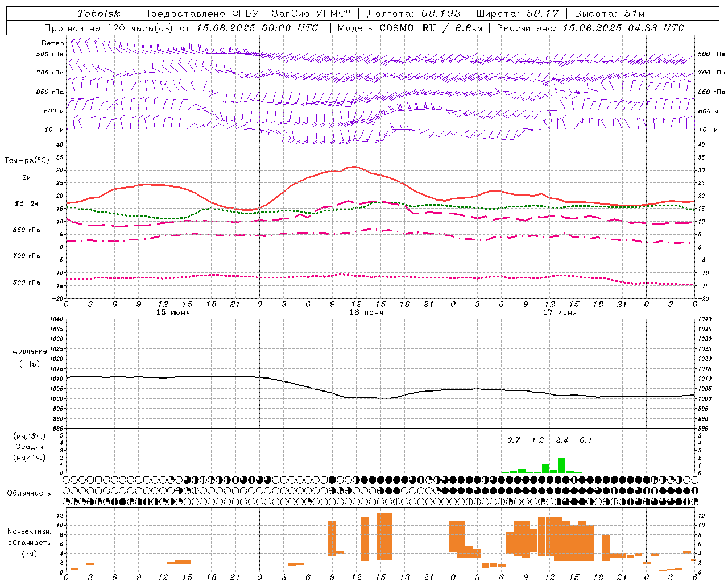Select the "15 июня" date label
Screen dimensions: 728x582
coord(173,313)
